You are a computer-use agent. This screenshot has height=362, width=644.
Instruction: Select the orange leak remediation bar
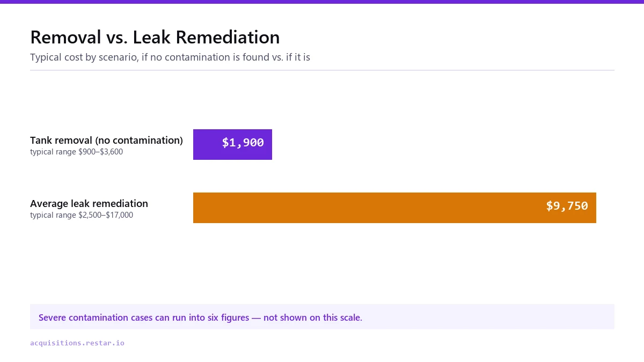394,208
